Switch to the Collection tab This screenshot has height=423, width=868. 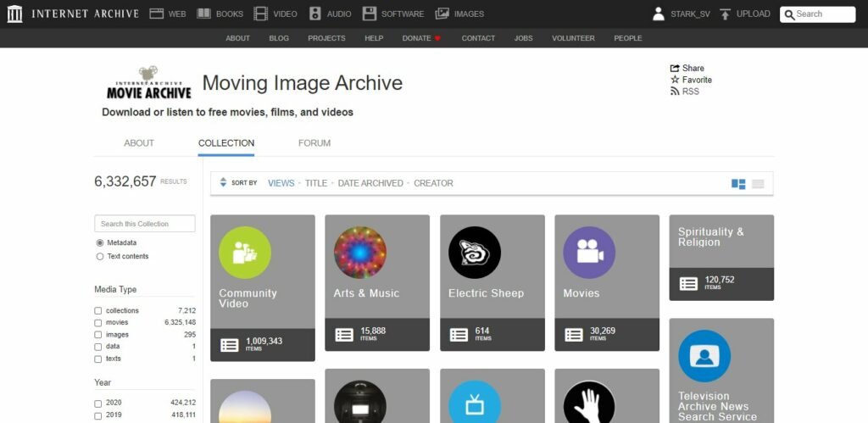point(226,143)
